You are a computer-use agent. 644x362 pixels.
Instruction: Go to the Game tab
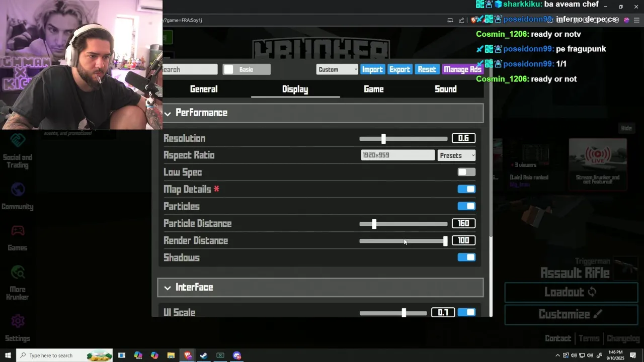(374, 89)
